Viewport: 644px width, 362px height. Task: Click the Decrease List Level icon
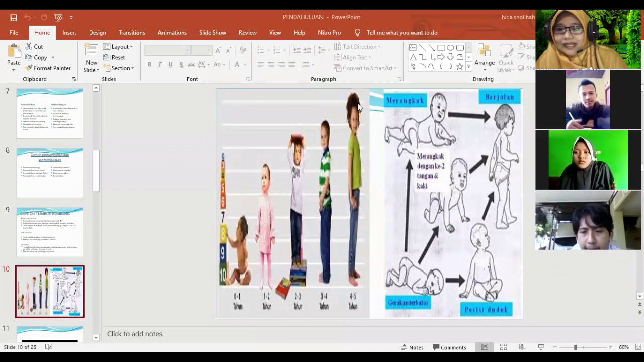pyautogui.click(x=297, y=50)
